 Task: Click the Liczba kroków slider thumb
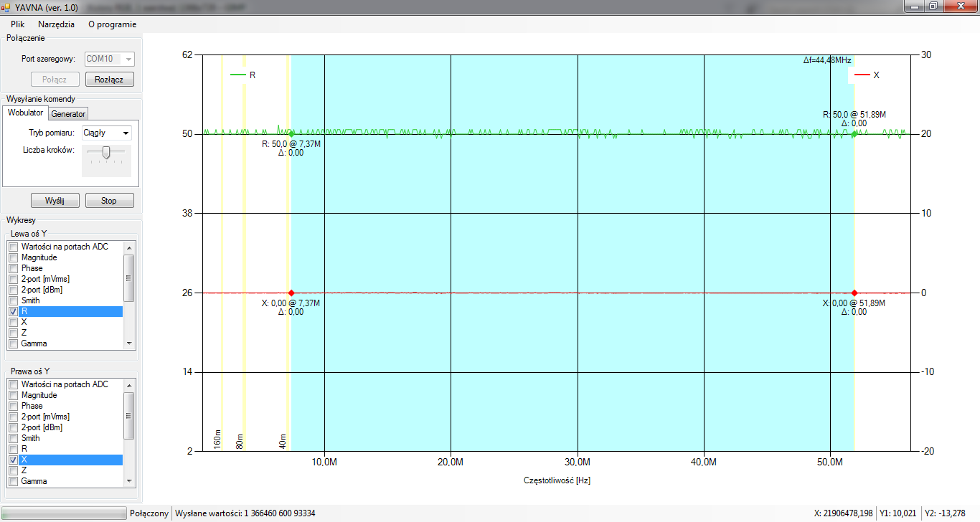pos(106,152)
